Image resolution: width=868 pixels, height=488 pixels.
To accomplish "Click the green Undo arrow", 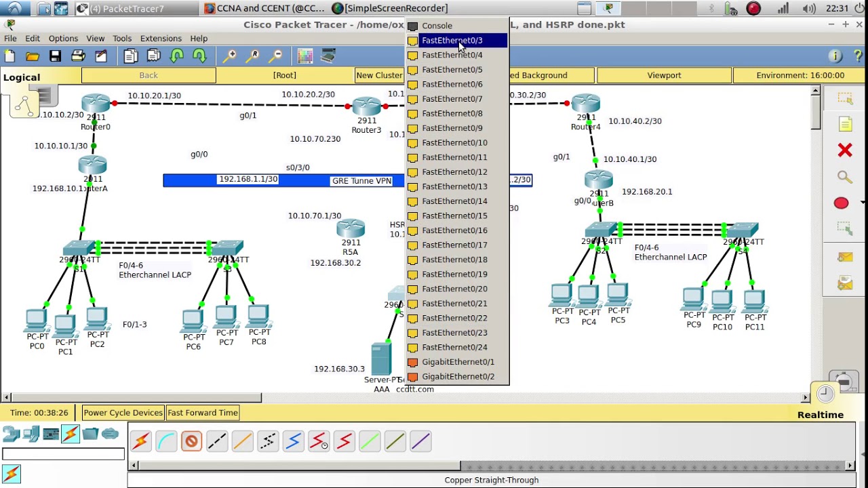I will [x=177, y=56].
